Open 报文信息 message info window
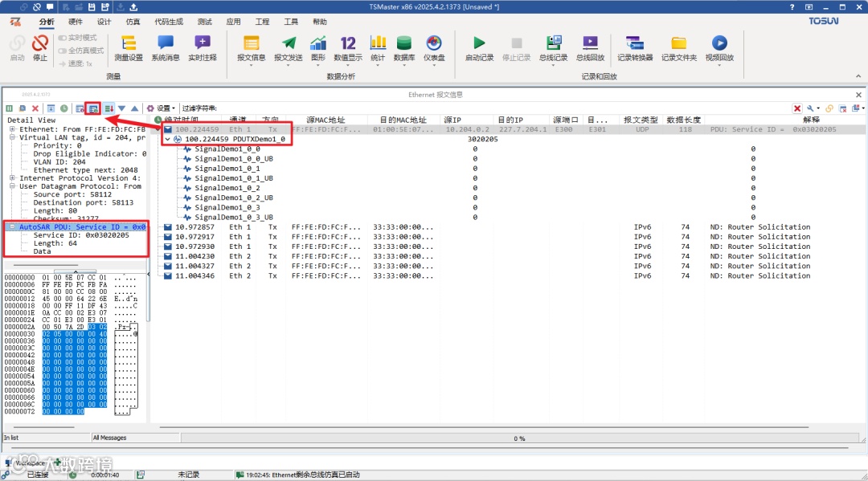The height and width of the screenshot is (481, 868). point(252,49)
